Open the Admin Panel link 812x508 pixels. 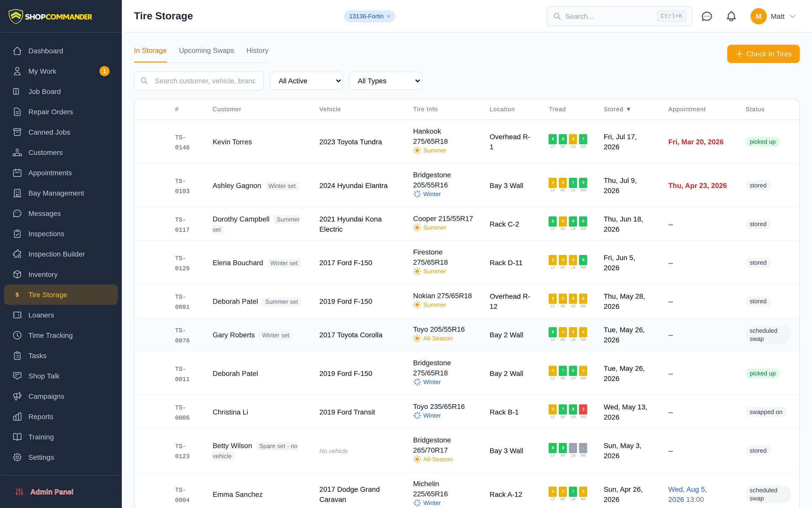click(52, 492)
